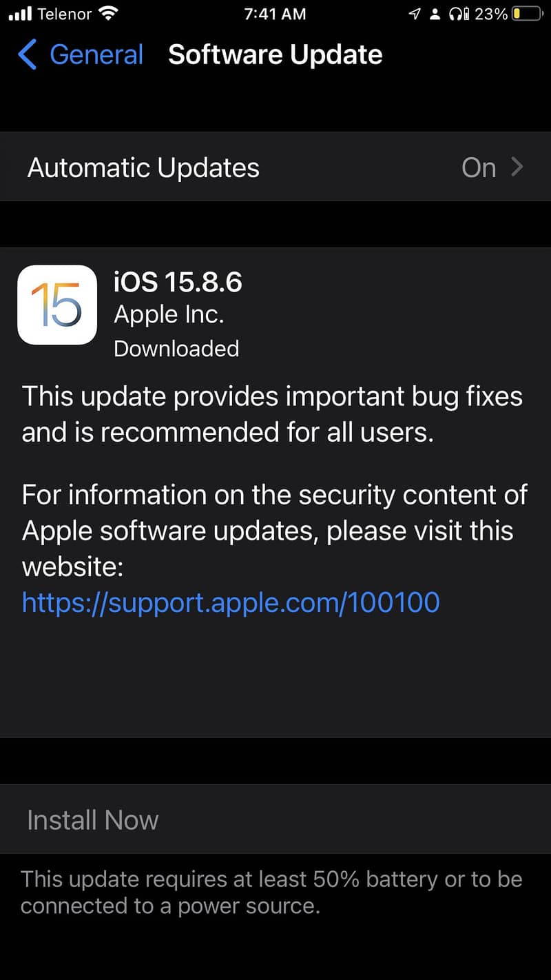The height and width of the screenshot is (980, 551).
Task: Tap the Software Update title
Action: point(275,54)
